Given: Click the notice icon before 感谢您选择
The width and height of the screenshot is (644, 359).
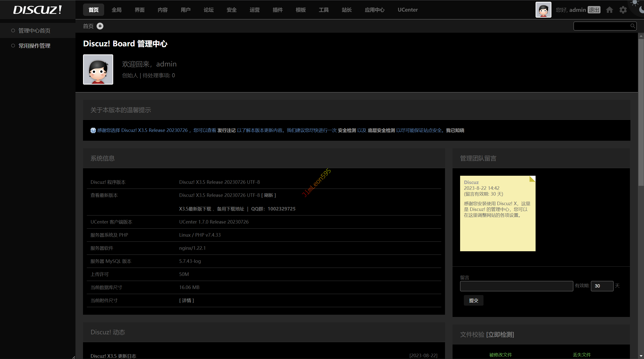Looking at the screenshot, I should coord(93,130).
